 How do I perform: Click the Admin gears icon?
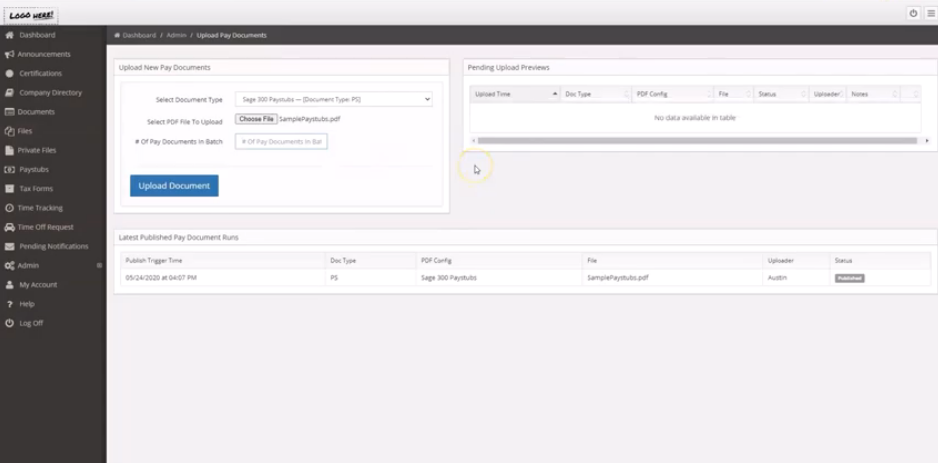tap(9, 265)
